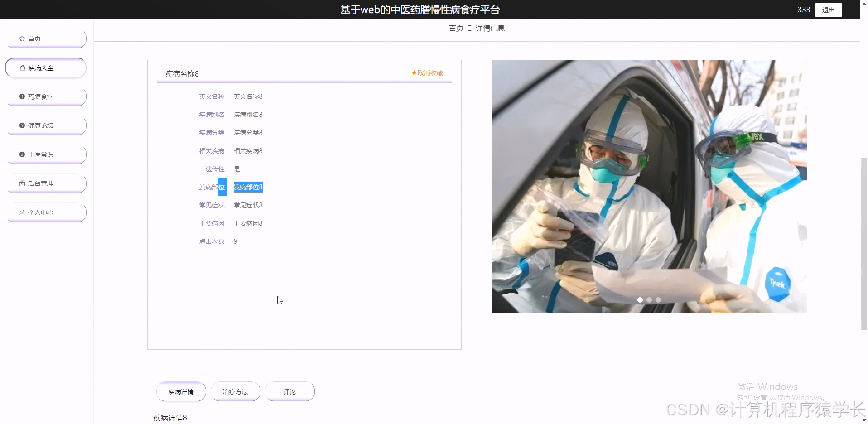Click 首页 in the breadcrumb navigation
The image size is (868, 424).
coord(455,28)
